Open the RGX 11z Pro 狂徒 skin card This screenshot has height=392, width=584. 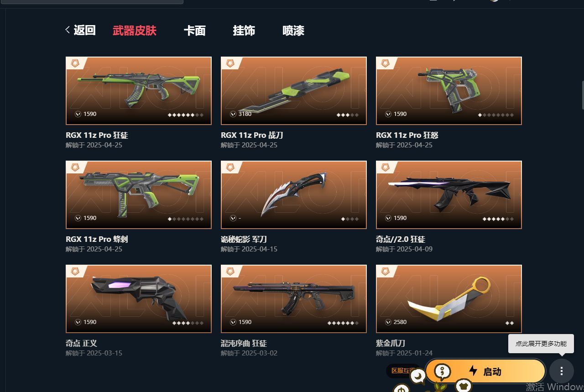coord(139,91)
